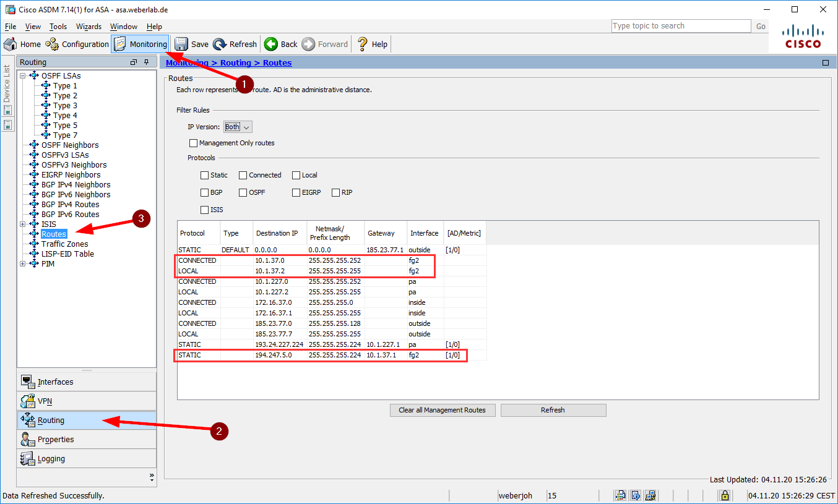Select Type 7 under OSPF LSAs
The image size is (838, 504).
pos(65,135)
